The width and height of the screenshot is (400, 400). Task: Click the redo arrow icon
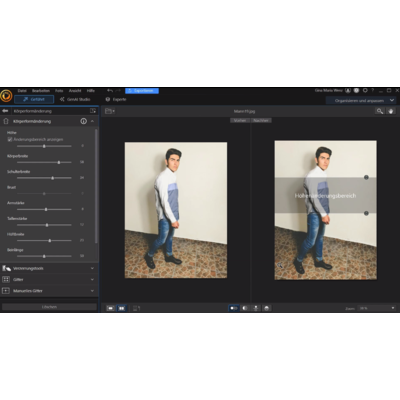118,90
